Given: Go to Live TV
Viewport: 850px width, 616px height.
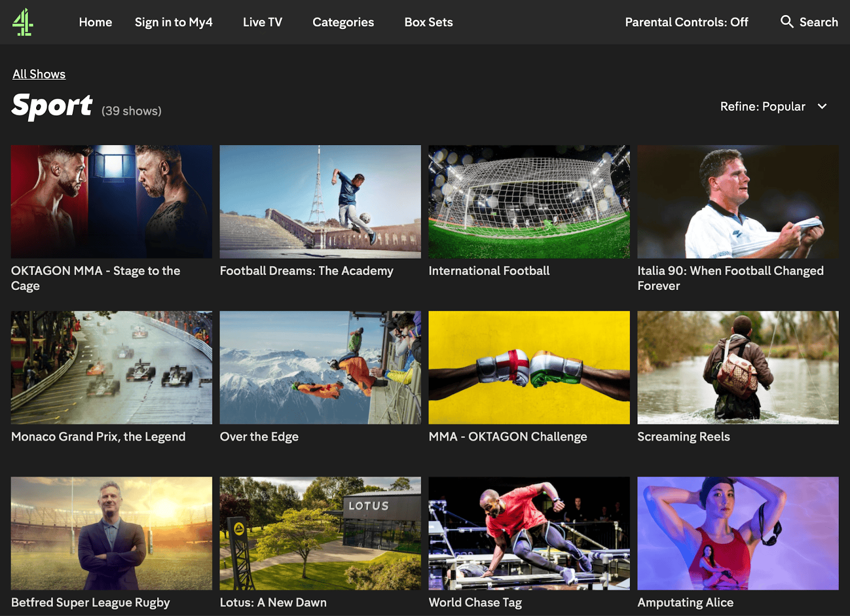Looking at the screenshot, I should pos(262,22).
